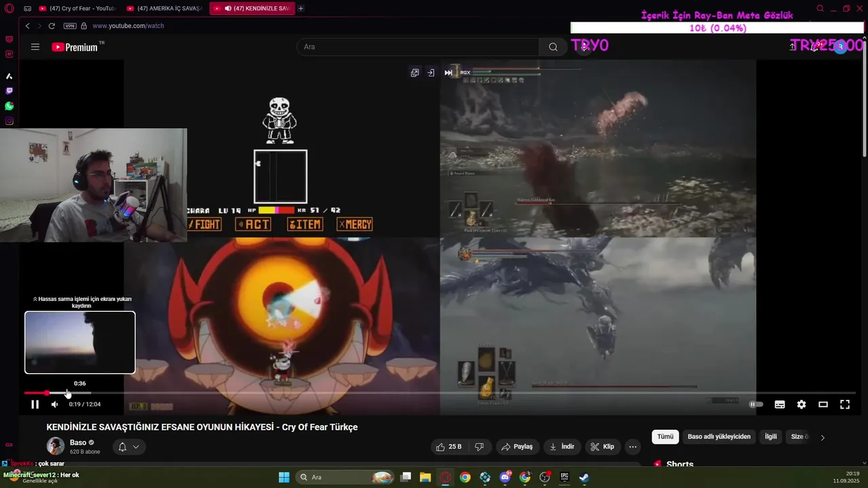
Task: Enter fullscreen video mode
Action: pyautogui.click(x=845, y=405)
